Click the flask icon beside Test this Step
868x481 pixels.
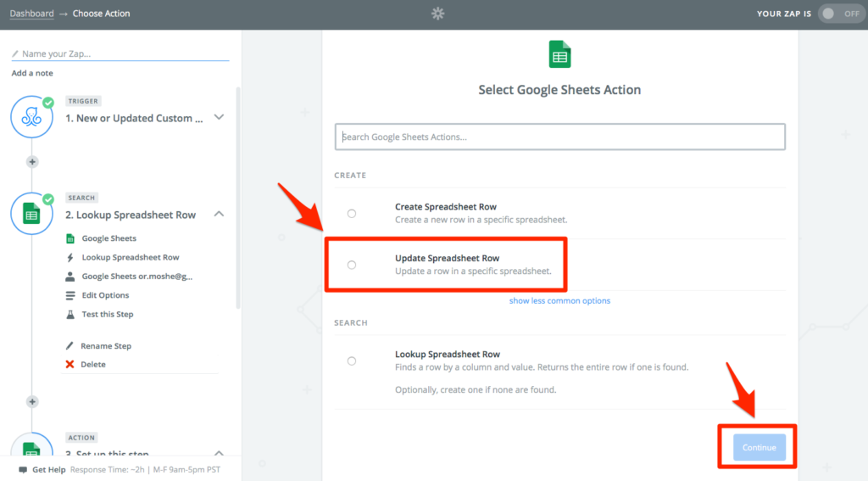pyautogui.click(x=70, y=314)
